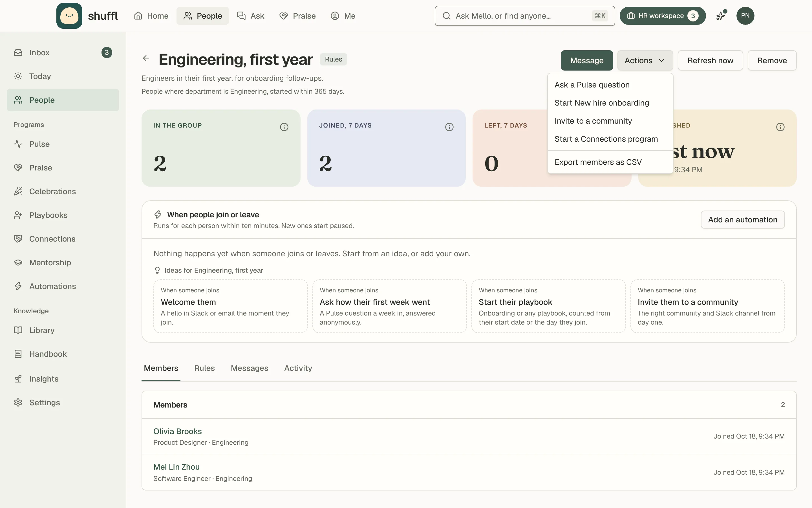This screenshot has width=812, height=508.
Task: Switch to the Rules tab
Action: [x=204, y=368]
